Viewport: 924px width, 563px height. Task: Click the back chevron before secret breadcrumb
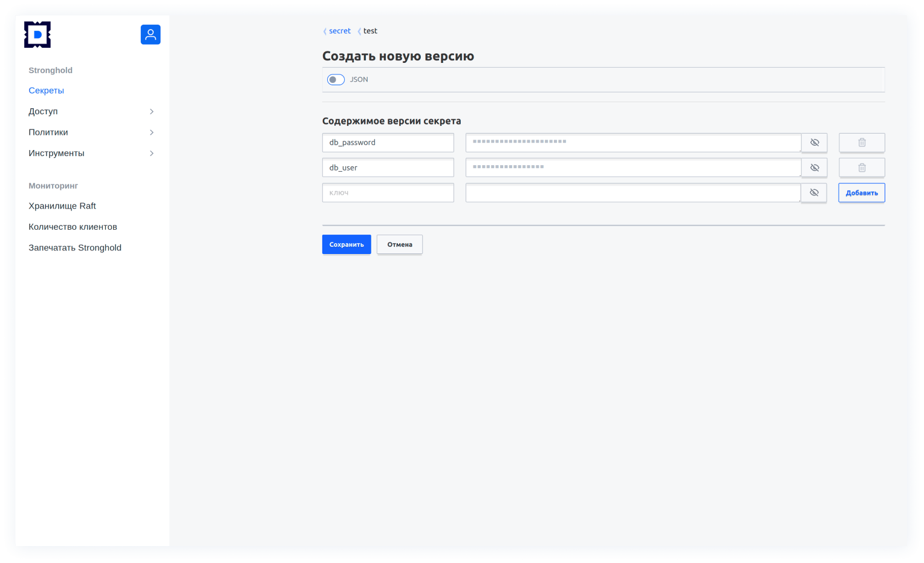pyautogui.click(x=325, y=31)
